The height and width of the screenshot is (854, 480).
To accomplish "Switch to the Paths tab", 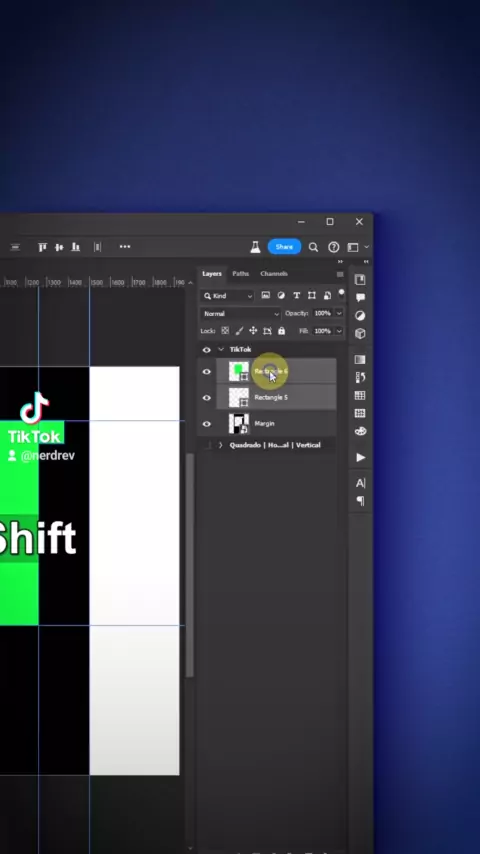I will pyautogui.click(x=240, y=273).
